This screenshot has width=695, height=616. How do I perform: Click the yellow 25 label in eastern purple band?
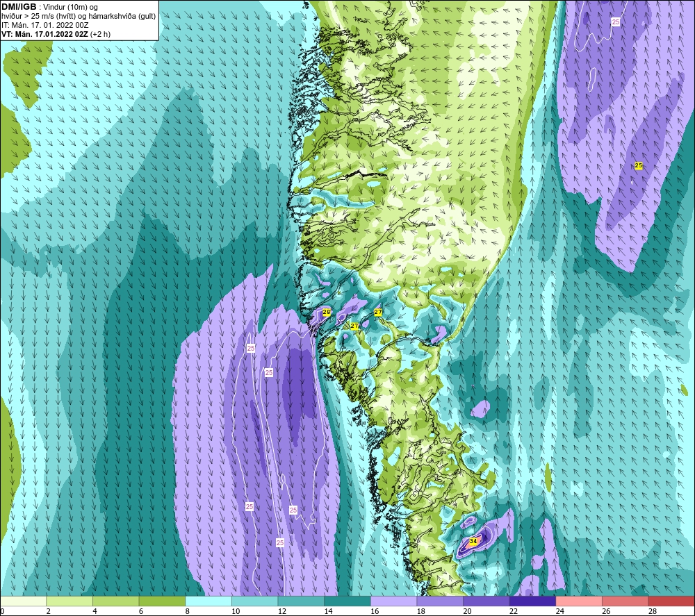point(638,165)
